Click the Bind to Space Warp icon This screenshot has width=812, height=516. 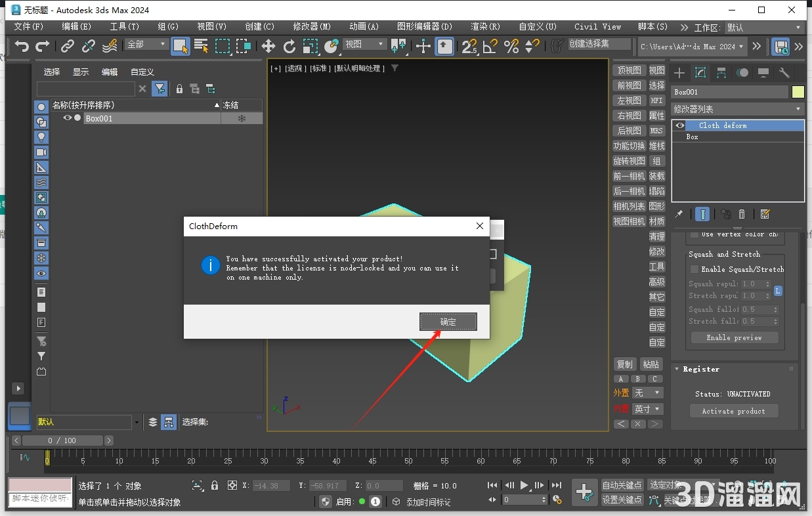tap(110, 46)
